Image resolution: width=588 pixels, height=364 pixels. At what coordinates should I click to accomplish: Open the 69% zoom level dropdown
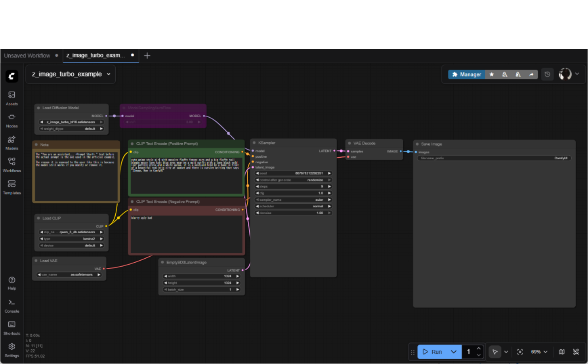pyautogui.click(x=539, y=352)
